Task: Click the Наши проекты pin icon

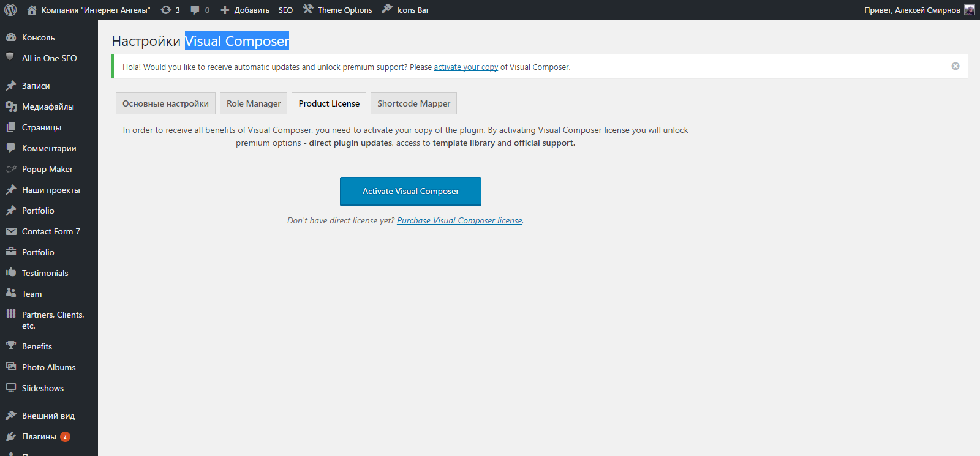Action: tap(11, 190)
